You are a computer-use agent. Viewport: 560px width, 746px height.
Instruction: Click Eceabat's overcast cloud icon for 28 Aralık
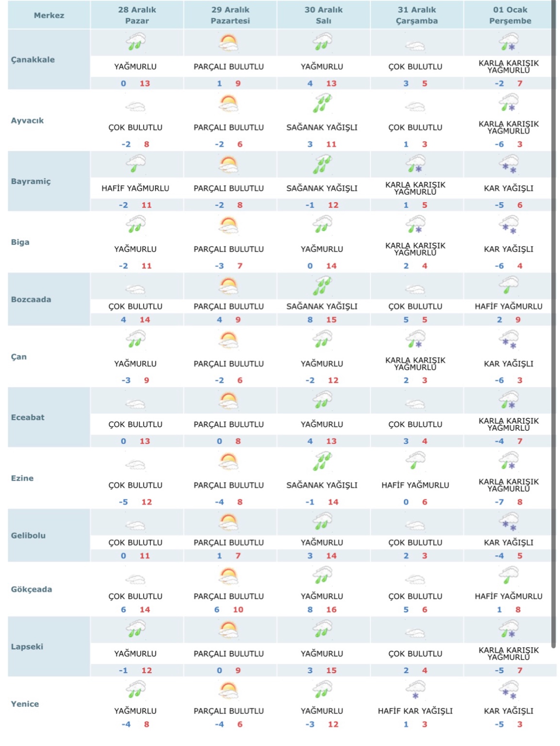[135, 404]
